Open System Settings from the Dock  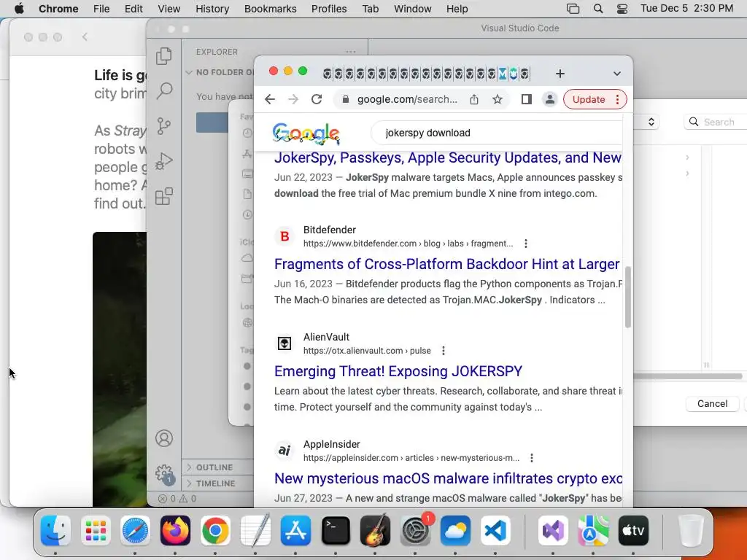[x=415, y=530]
